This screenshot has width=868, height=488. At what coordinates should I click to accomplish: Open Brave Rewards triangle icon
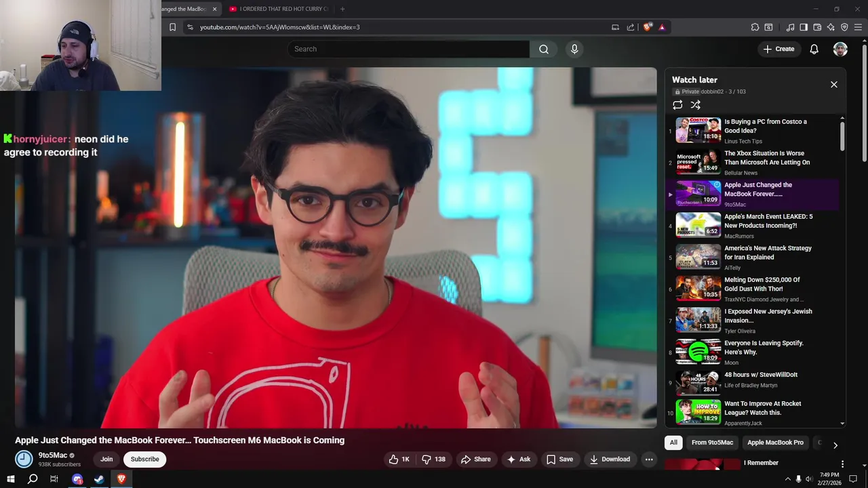(662, 27)
